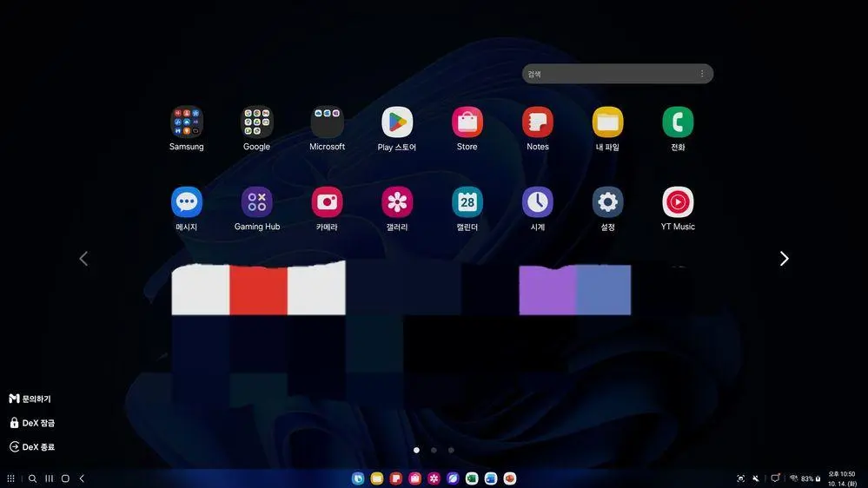Viewport: 868px width, 488px height.
Task: Open My Files from the taskbar
Action: (x=377, y=478)
